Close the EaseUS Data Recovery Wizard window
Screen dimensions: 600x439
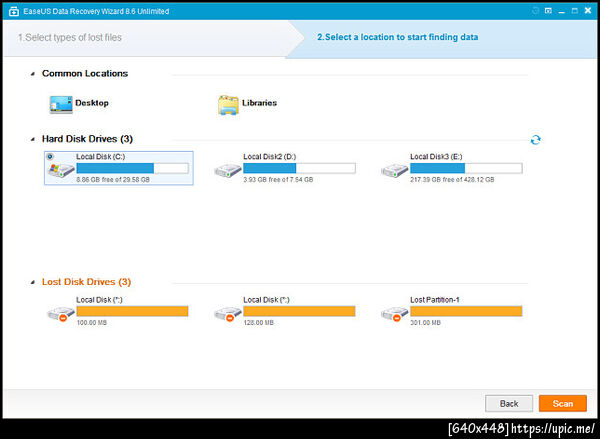[x=588, y=11]
